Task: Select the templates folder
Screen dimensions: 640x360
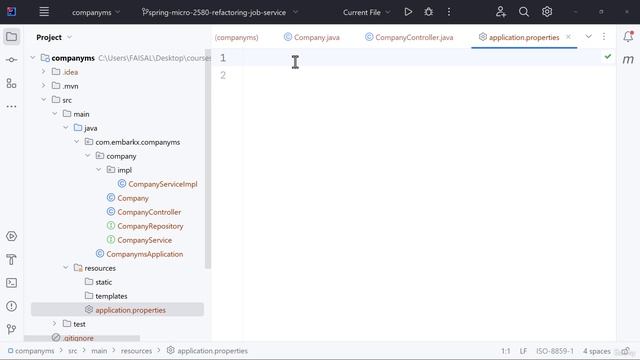Action: pyautogui.click(x=111, y=296)
